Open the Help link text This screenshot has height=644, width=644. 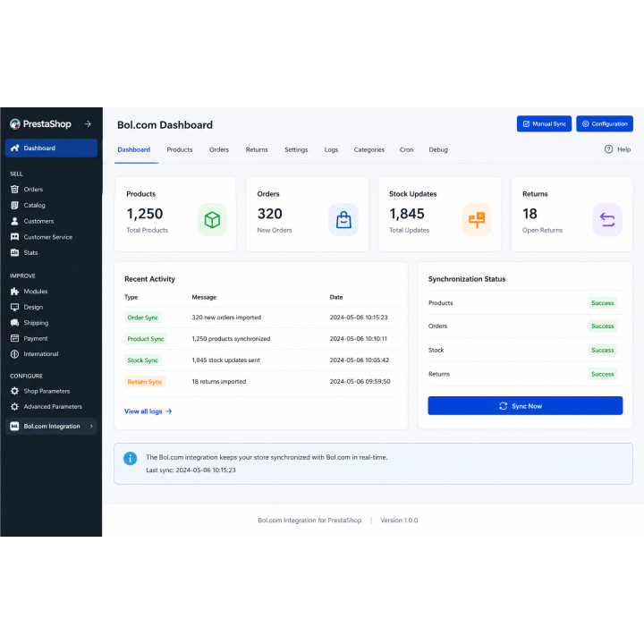point(623,149)
